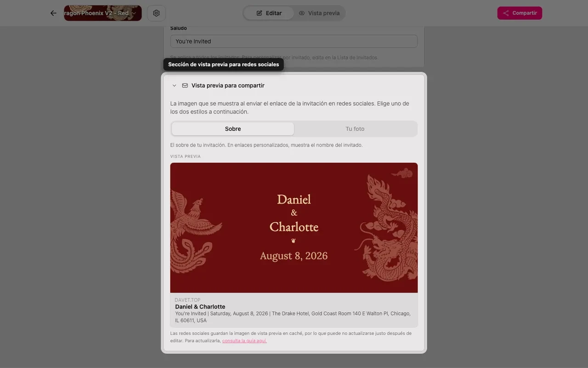Collapse the Vista previa para compartir section
This screenshot has height=368, width=588.
click(174, 86)
